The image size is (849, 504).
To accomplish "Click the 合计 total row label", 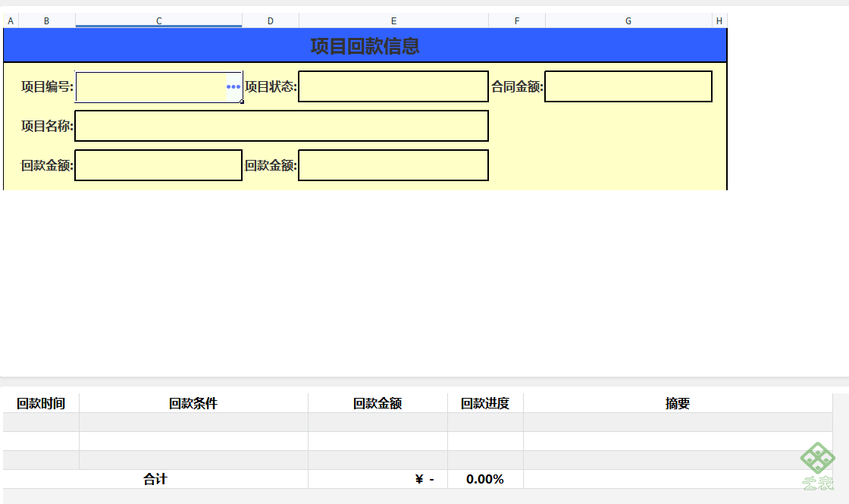I will pyautogui.click(x=155, y=479).
